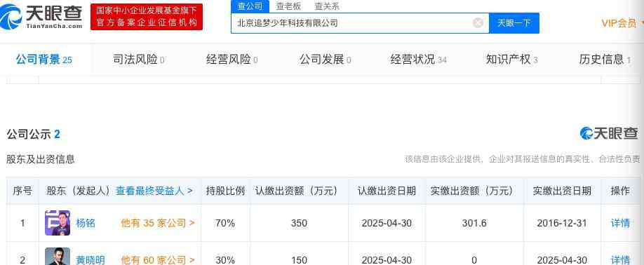
Task: Open the 知识产权 tab
Action: point(511,60)
